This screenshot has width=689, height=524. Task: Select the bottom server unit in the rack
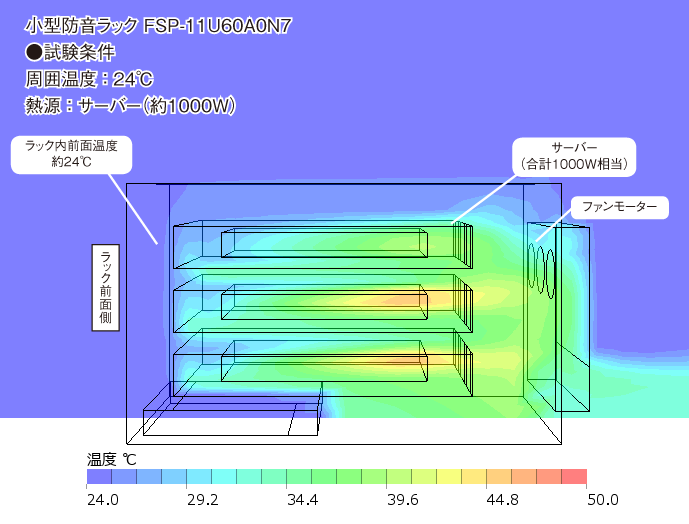click(x=322, y=364)
